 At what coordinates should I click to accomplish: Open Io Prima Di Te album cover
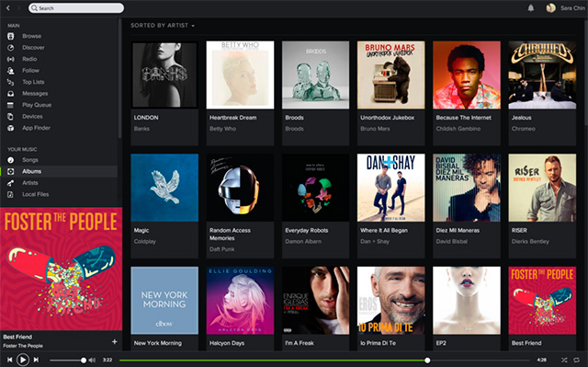point(391,301)
